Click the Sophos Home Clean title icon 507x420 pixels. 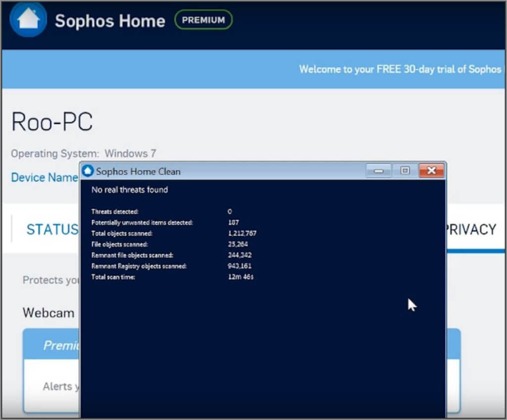click(x=88, y=171)
